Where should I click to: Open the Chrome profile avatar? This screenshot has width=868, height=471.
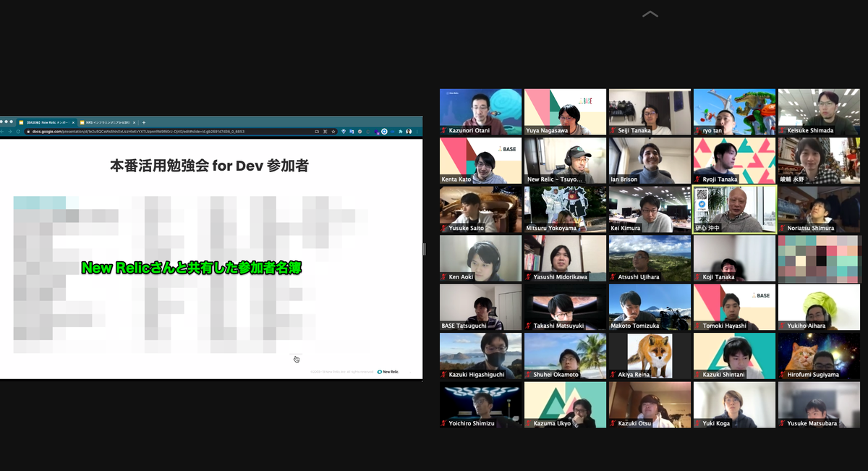409,132
